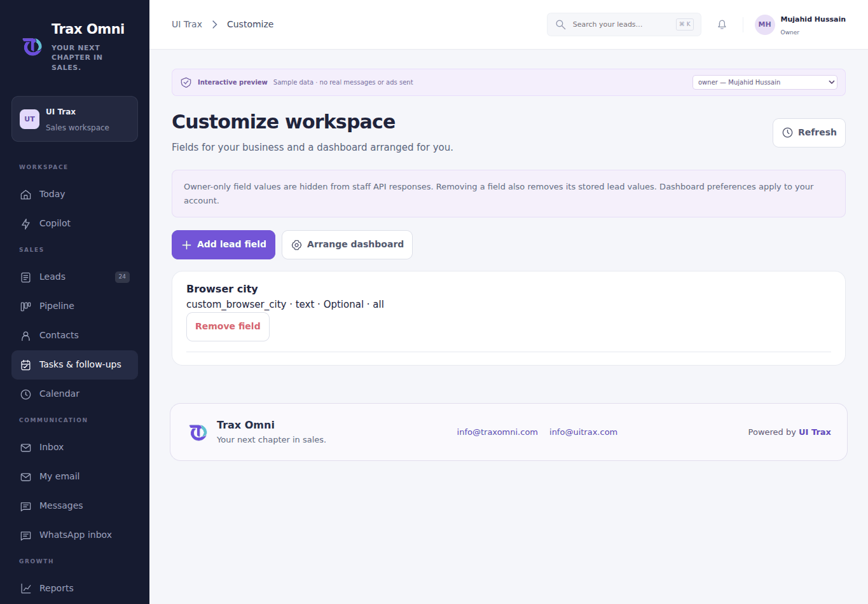Click the Tasks & follow-ups calendar-check icon

pyautogui.click(x=25, y=365)
